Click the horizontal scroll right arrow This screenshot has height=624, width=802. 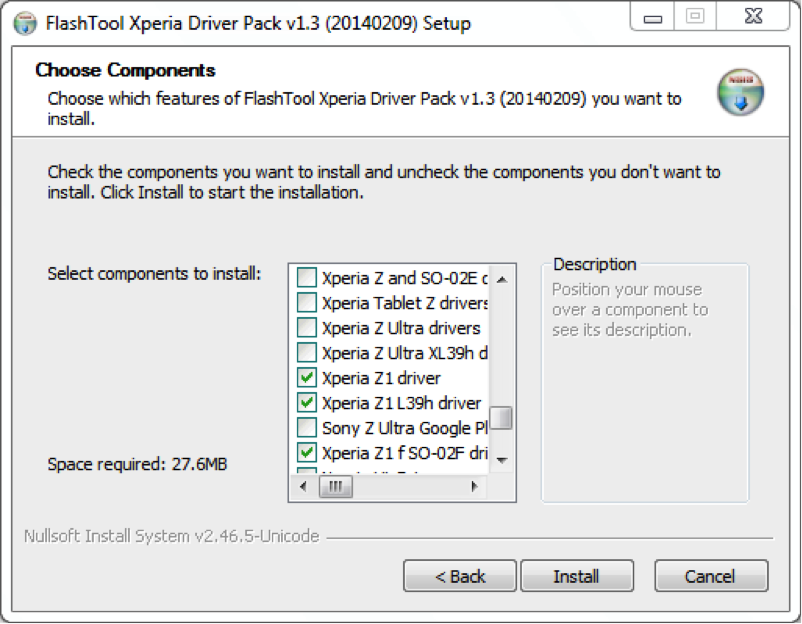[475, 486]
